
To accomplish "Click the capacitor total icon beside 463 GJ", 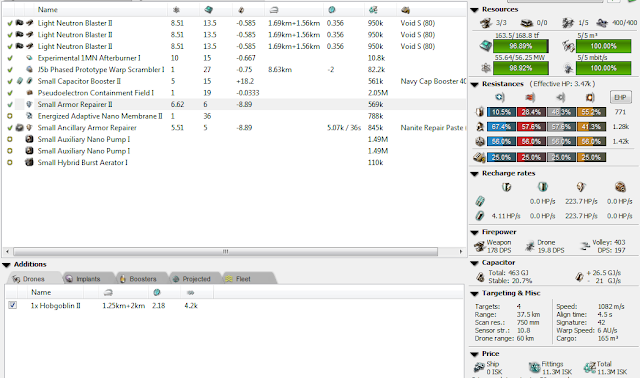I will tap(480, 277).
